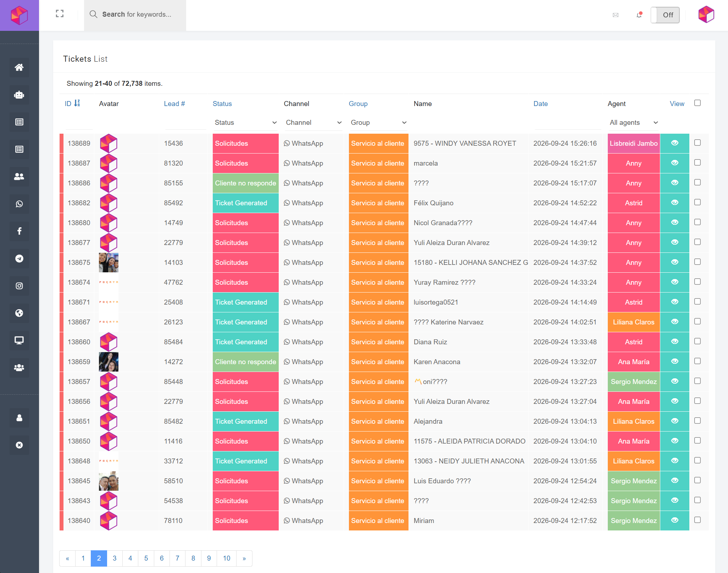This screenshot has width=728, height=573.
Task: Go to previous page with « arrow
Action: coord(67,558)
